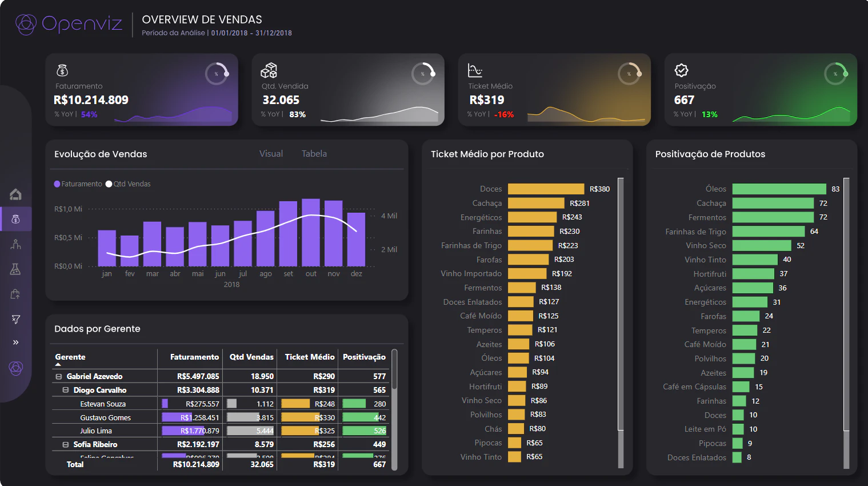This screenshot has width=868, height=486.
Task: Select the Julio Lima row
Action: (x=220, y=431)
